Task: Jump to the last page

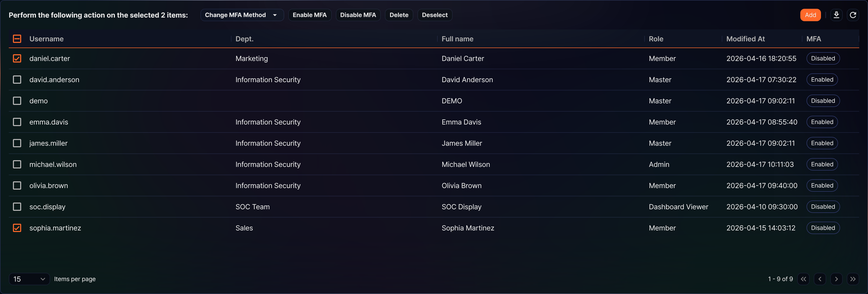Action: (x=853, y=279)
